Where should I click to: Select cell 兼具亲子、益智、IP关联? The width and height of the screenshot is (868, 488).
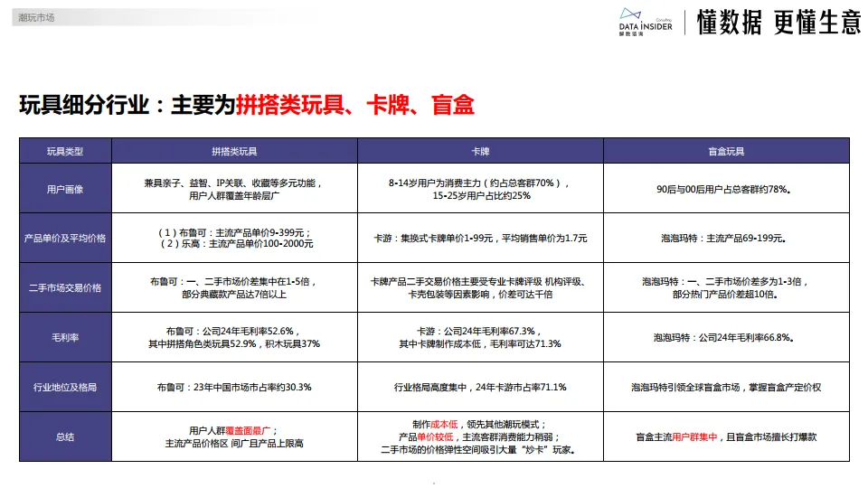click(x=235, y=189)
